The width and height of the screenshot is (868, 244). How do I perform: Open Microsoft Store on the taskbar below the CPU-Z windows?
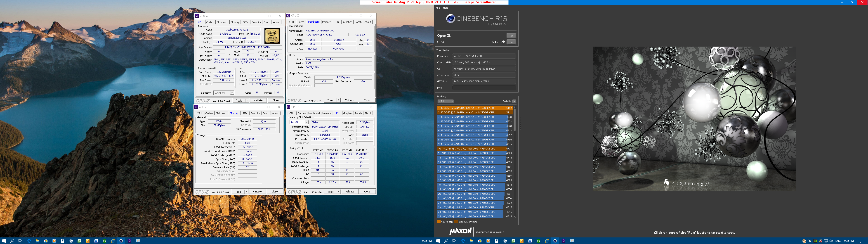tap(46, 241)
